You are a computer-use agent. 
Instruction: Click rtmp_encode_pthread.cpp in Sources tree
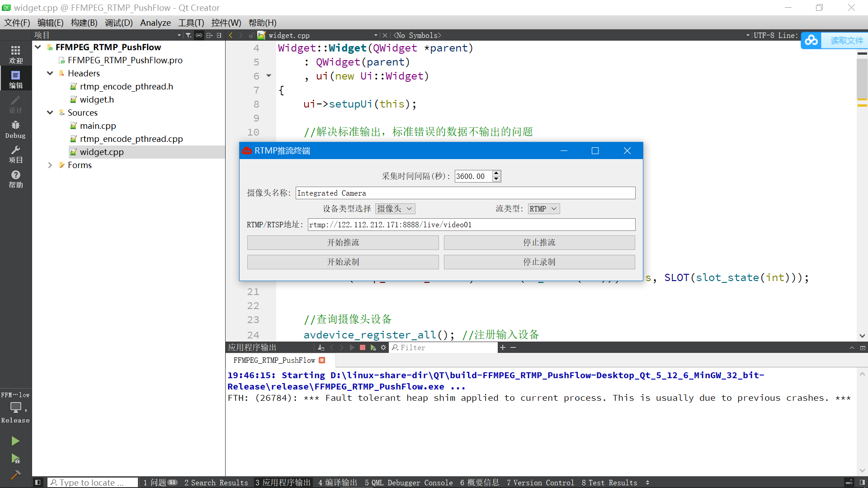click(131, 139)
